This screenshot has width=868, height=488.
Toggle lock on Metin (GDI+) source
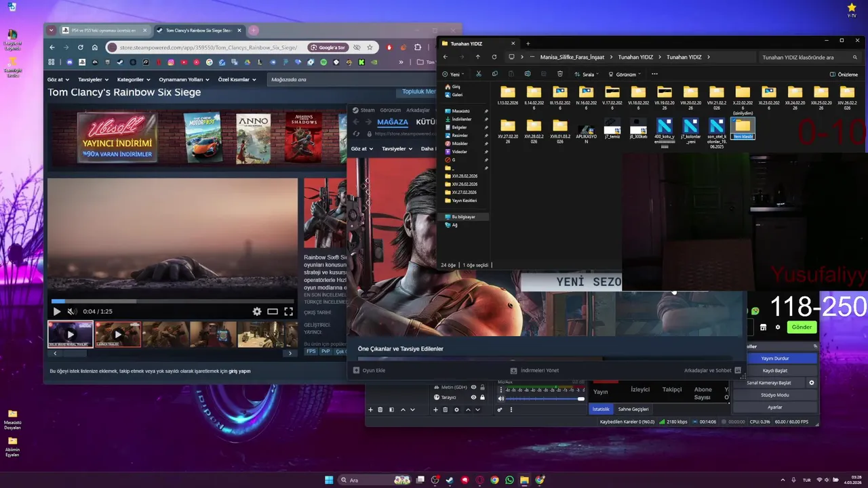[x=482, y=387]
